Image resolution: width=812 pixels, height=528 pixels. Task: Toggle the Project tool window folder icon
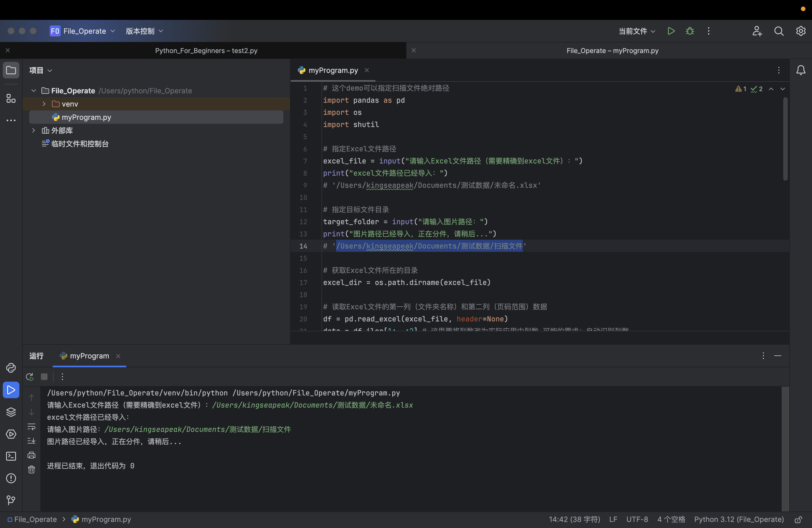(x=11, y=70)
